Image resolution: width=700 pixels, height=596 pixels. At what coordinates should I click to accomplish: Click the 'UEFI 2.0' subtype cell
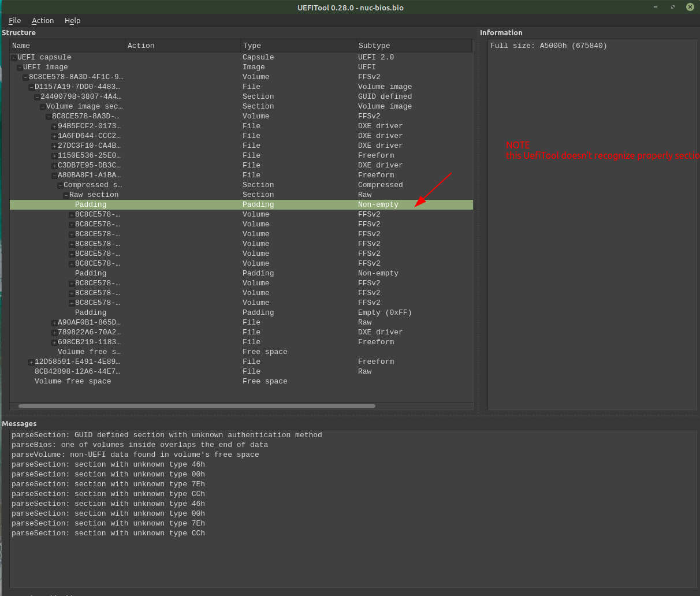coord(376,57)
